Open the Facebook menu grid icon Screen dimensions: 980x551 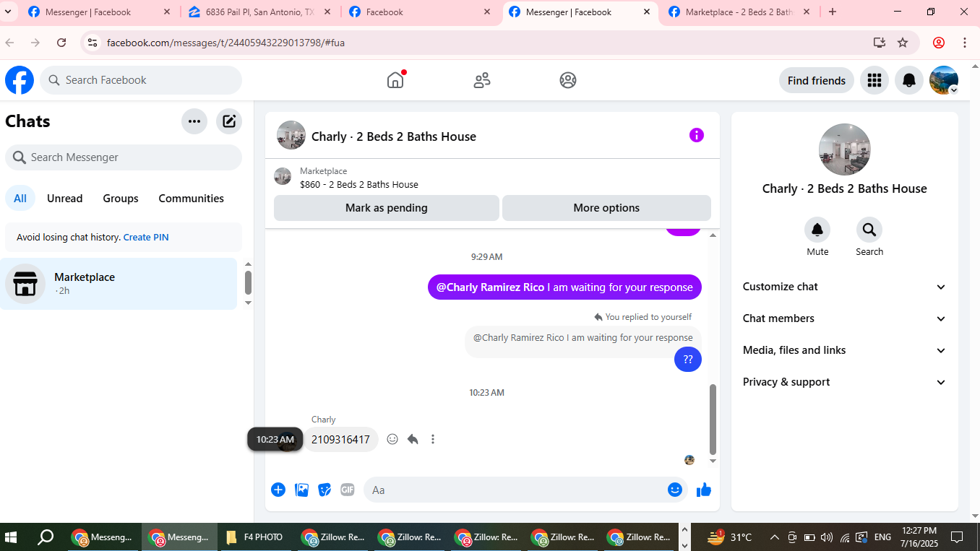[x=874, y=80]
